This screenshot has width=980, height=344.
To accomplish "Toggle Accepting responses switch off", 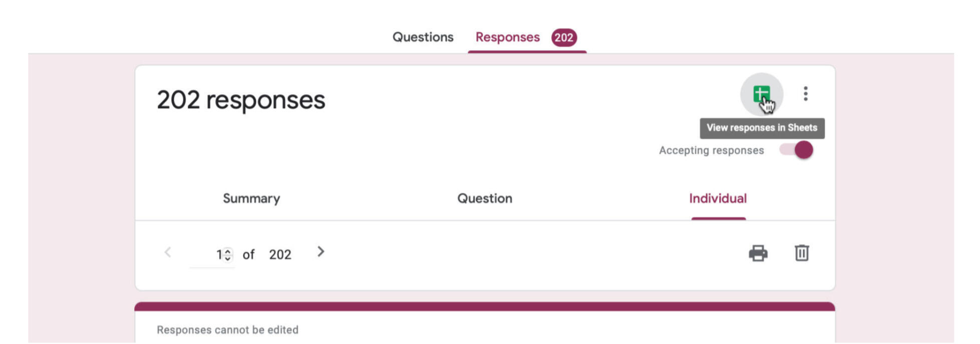I will pyautogui.click(x=796, y=150).
